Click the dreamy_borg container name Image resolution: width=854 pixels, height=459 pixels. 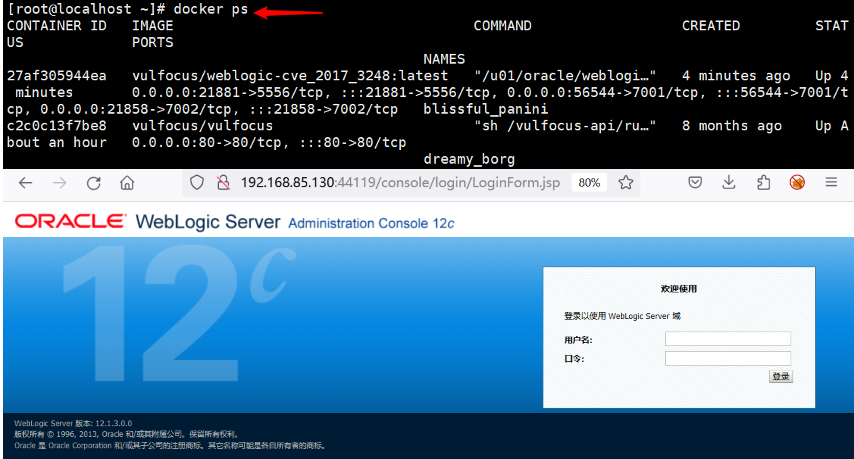click(x=469, y=160)
